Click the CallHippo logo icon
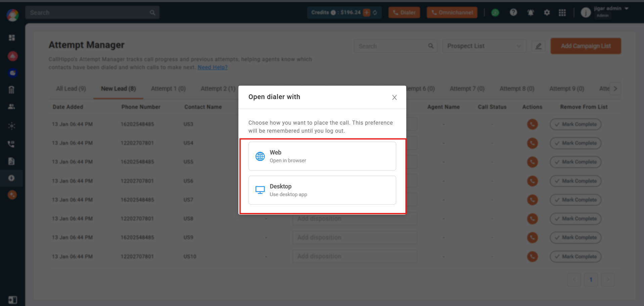644x306 pixels. click(12, 15)
